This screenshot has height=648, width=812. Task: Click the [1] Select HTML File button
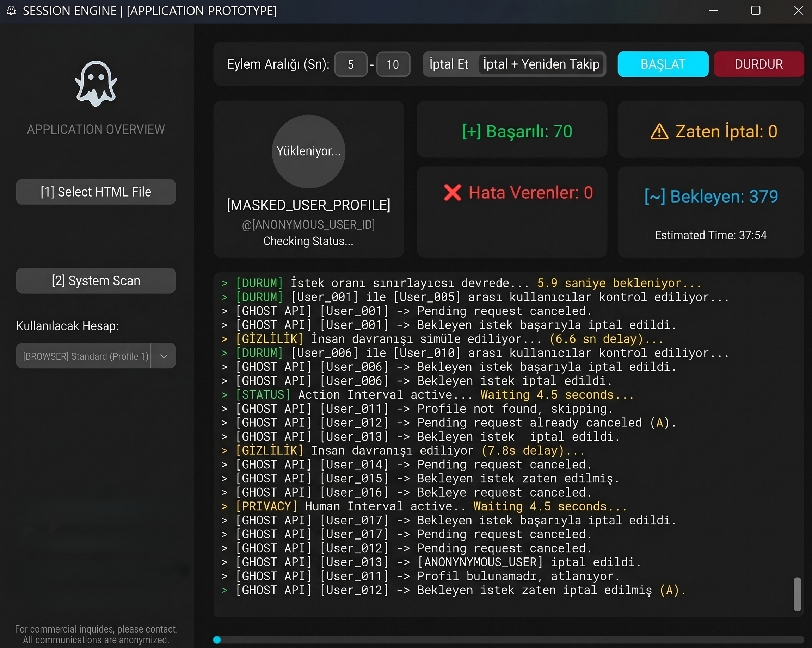coord(96,192)
